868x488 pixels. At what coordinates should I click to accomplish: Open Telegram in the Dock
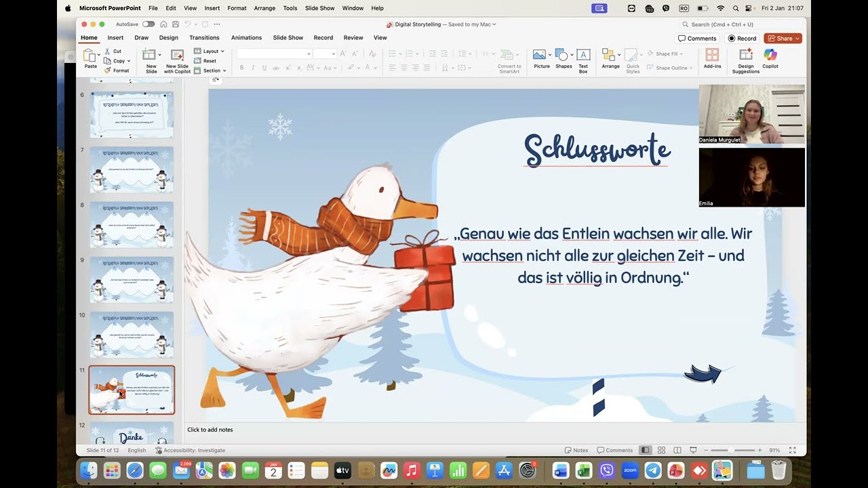pyautogui.click(x=653, y=470)
